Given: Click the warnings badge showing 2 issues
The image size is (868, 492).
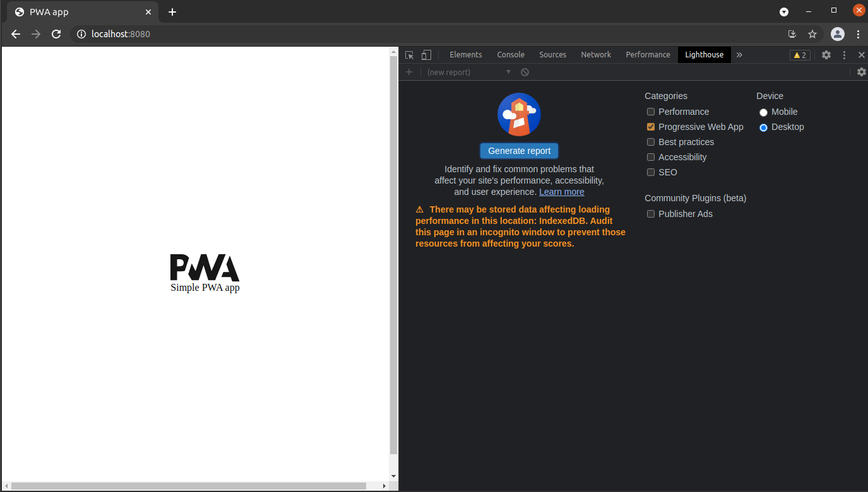Looking at the screenshot, I should 799,55.
